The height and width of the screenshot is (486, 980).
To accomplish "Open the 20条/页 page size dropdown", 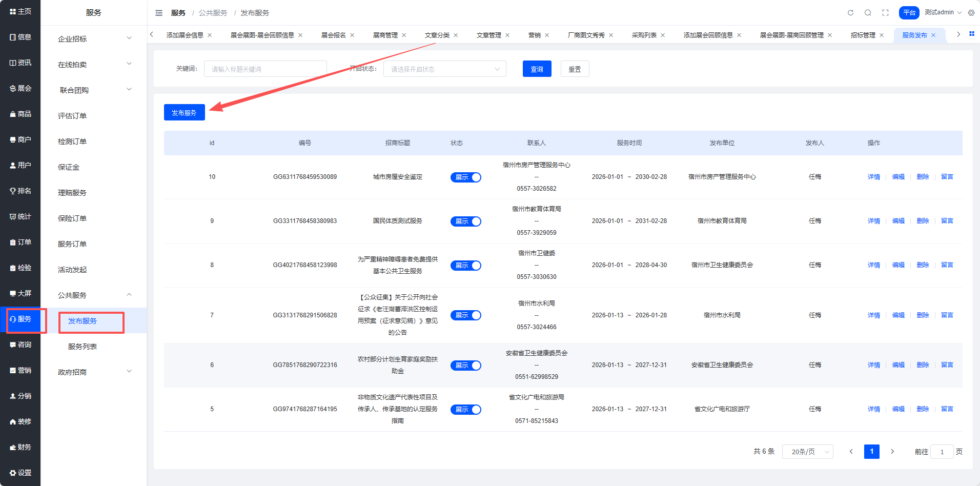I will (807, 452).
